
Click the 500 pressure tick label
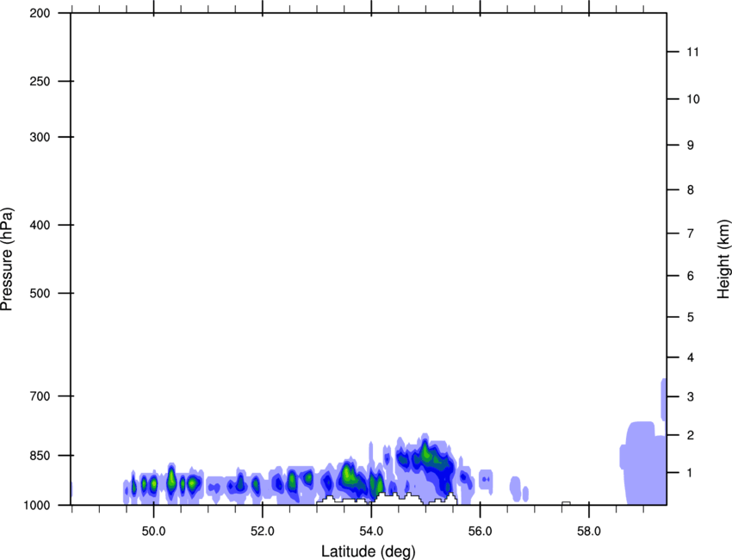(40, 293)
